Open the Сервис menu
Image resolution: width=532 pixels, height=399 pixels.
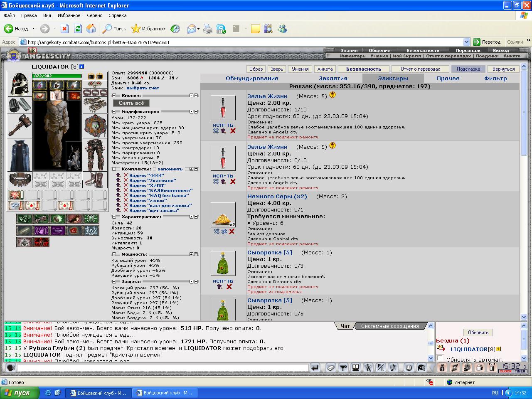94,15
